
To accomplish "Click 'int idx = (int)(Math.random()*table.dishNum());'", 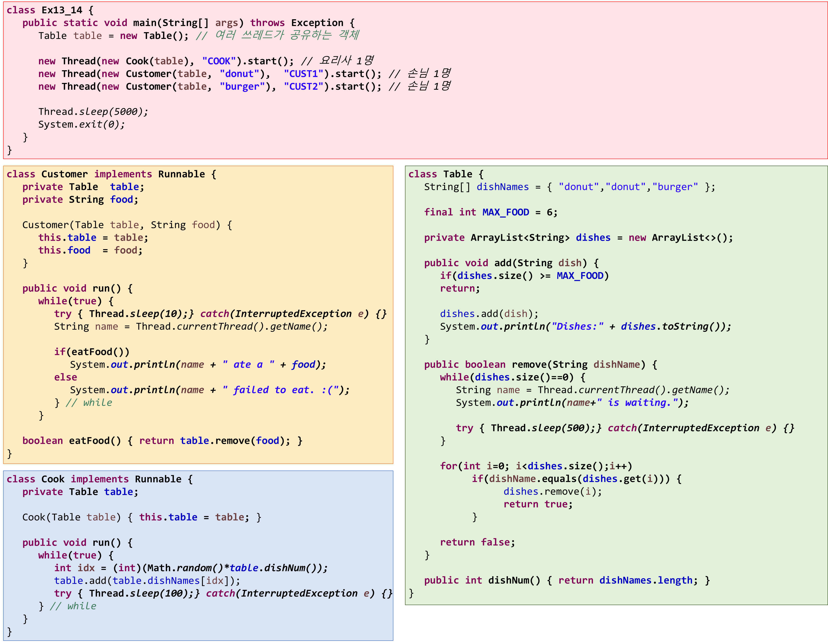I will click(x=191, y=568).
